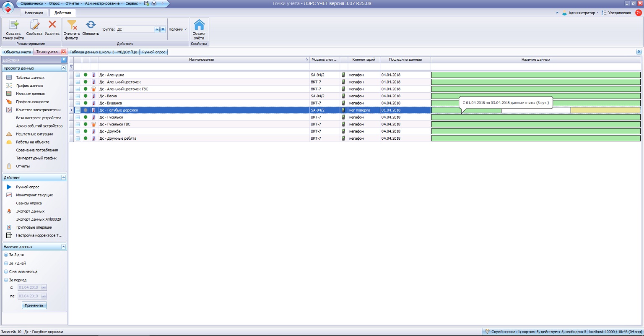This screenshot has height=336, width=644.
Task: Select the С начала месяца radio button
Action: point(6,271)
